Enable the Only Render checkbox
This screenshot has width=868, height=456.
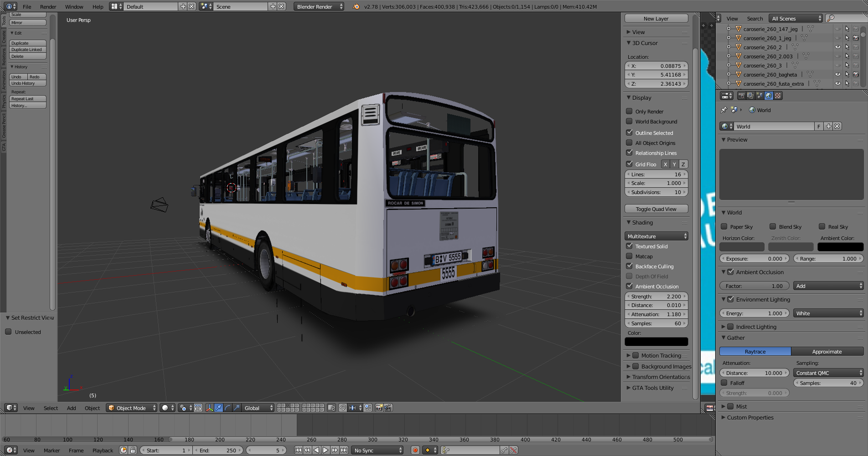coord(629,111)
